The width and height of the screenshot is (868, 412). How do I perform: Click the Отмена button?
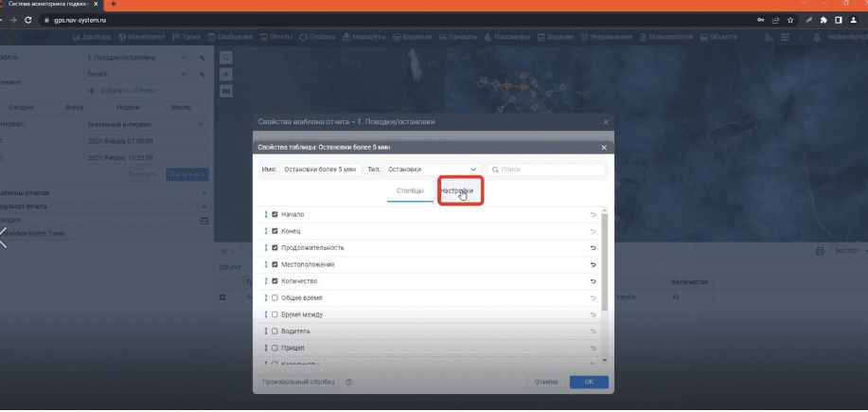tap(546, 383)
